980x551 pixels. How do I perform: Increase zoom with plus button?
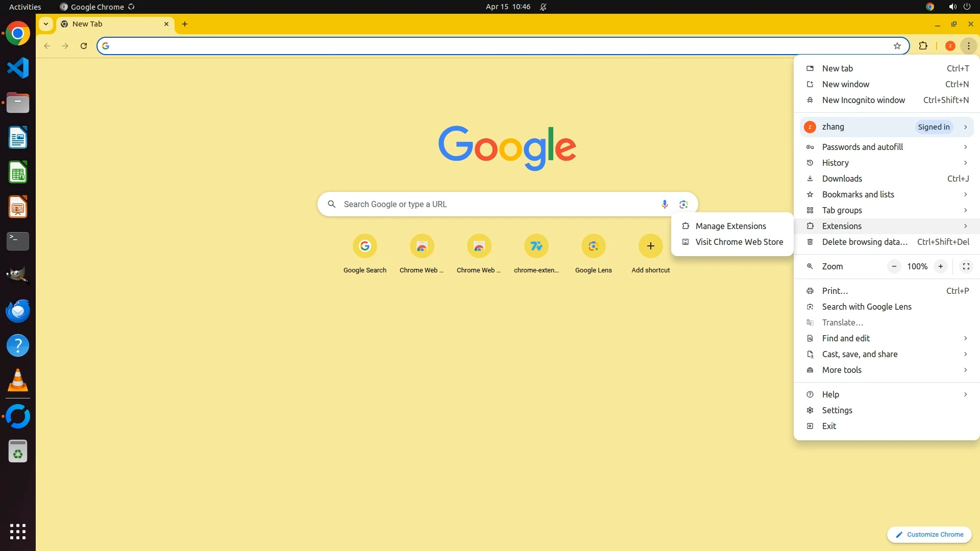(x=940, y=266)
